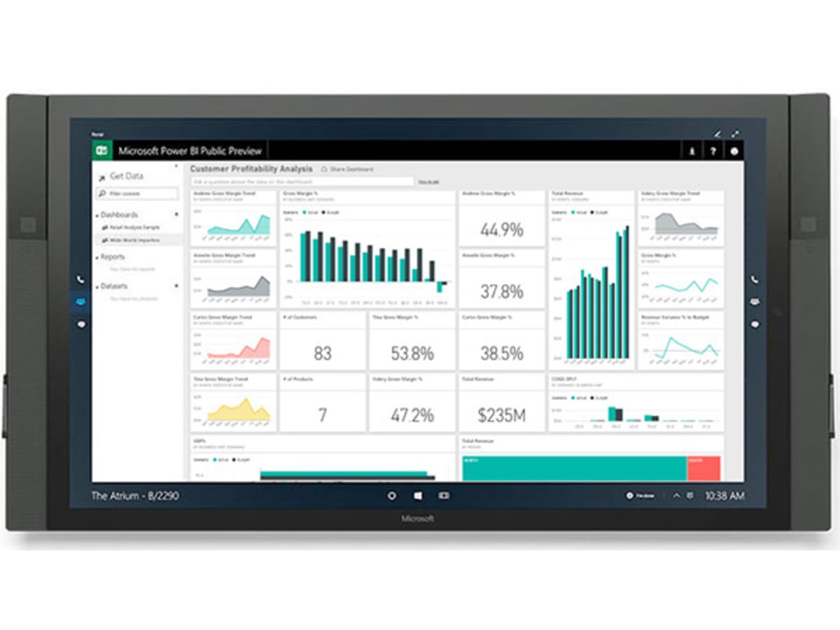Tap the chat bubble icon on right edge
Screen dimensions: 840x630
755,324
